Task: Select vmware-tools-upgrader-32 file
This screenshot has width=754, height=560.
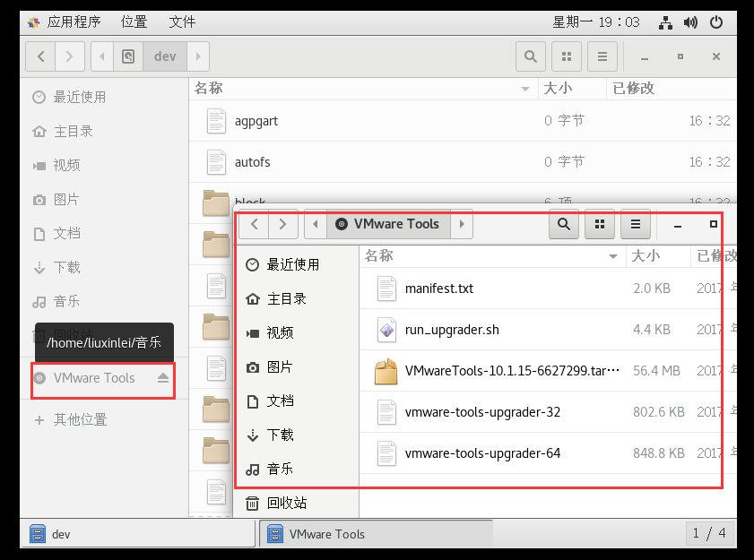Action: [548, 412]
